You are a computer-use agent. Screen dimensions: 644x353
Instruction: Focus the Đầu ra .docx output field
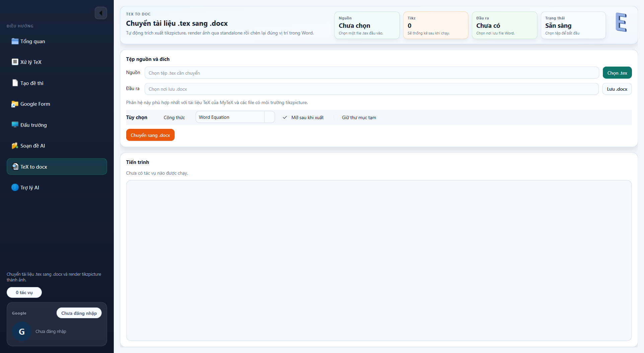(x=372, y=89)
